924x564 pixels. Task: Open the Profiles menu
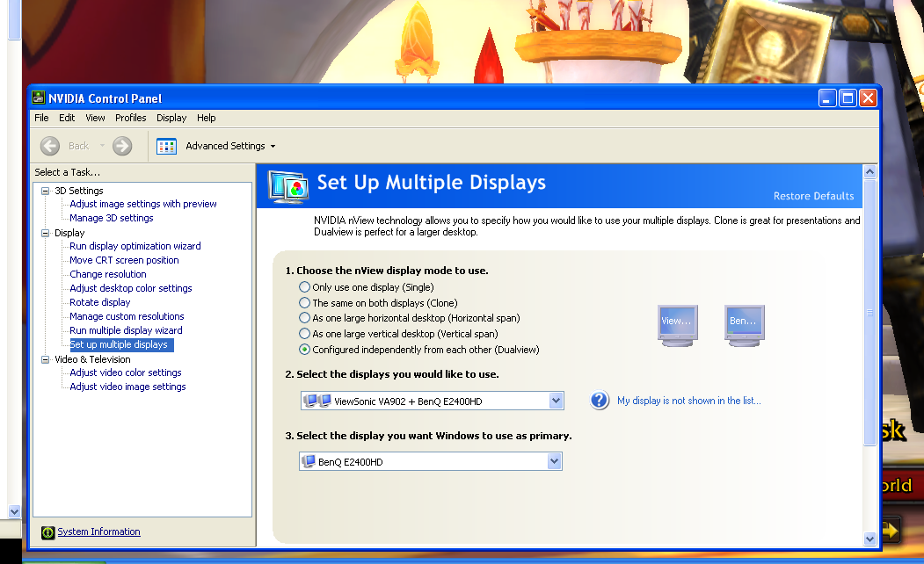[130, 118]
